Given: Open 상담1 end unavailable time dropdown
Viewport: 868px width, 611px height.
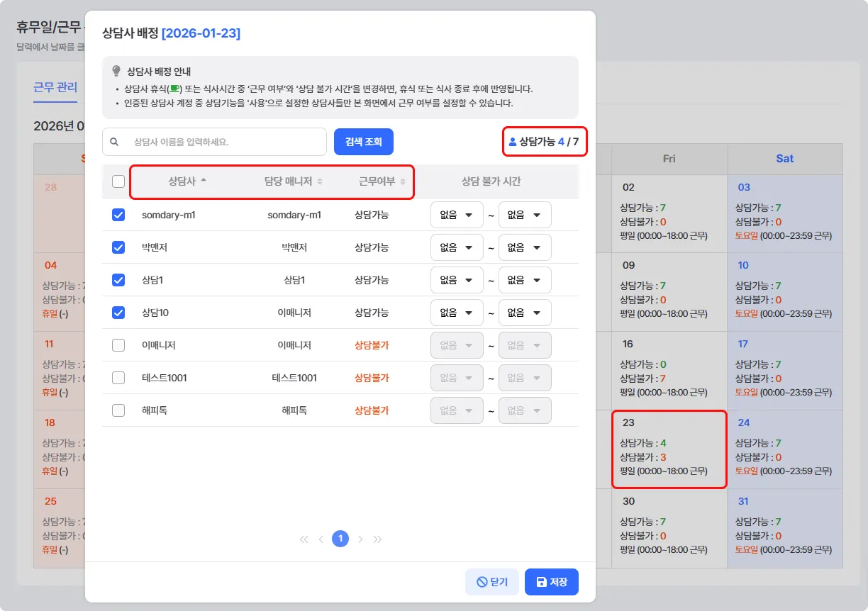Looking at the screenshot, I should pos(525,280).
